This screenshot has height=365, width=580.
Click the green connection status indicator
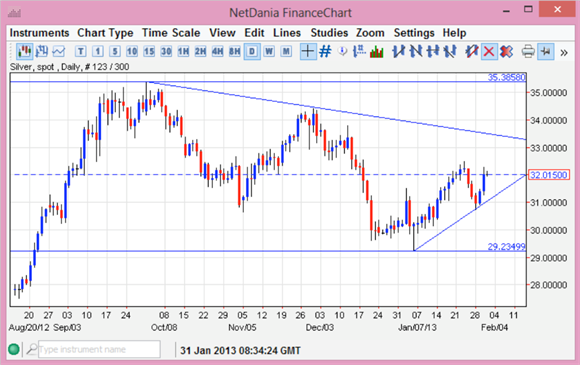pyautogui.click(x=14, y=349)
